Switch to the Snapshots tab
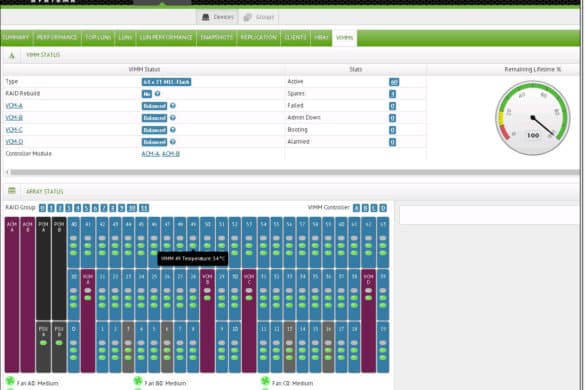This screenshot has height=390, width=585. click(216, 38)
